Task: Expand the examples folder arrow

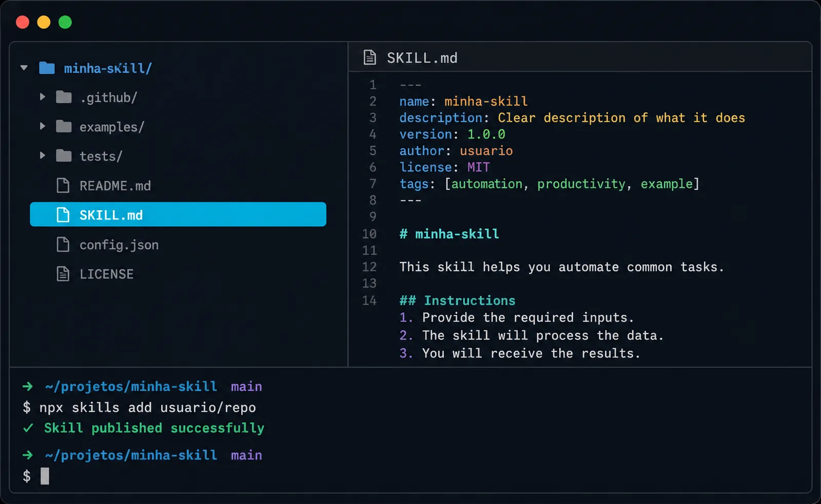Action: 43,126
